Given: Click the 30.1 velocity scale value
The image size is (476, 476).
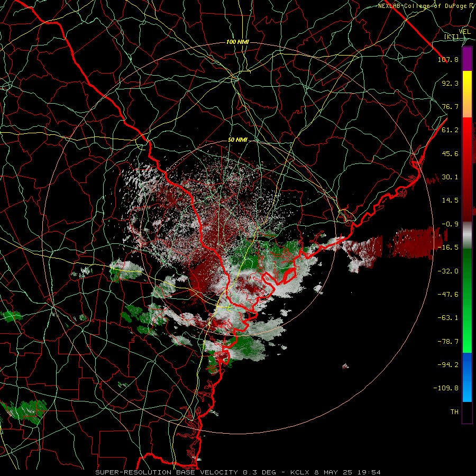Looking at the screenshot, I should (450, 177).
